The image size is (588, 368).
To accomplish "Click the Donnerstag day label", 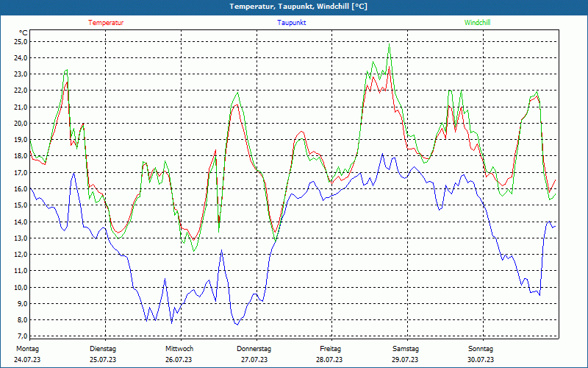I will coord(254,349).
